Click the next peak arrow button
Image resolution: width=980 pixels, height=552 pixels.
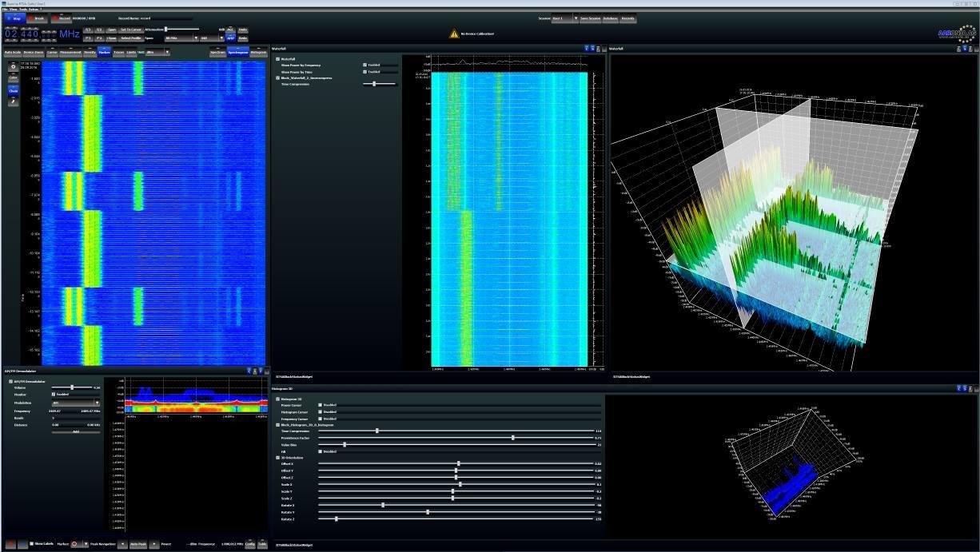[153, 544]
